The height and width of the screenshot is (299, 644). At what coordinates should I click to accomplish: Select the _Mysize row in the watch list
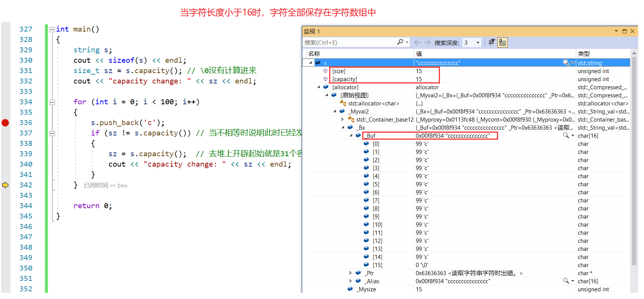[x=468, y=289]
